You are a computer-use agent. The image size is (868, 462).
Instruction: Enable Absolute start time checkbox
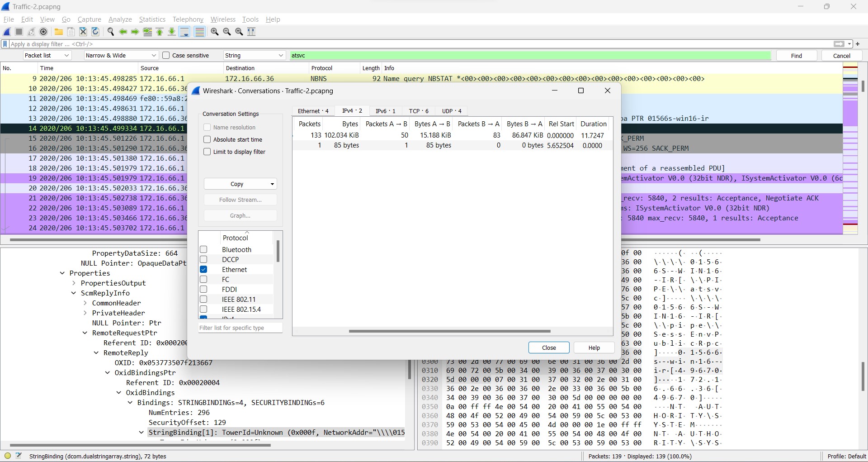pos(207,139)
